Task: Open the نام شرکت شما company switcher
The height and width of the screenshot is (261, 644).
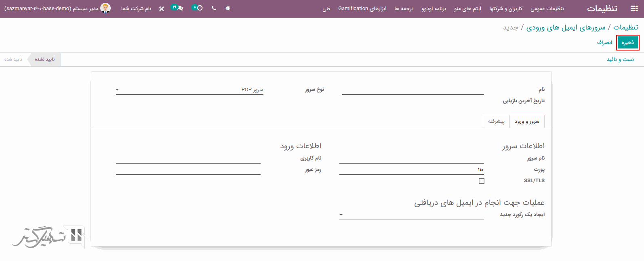Action: 136,8
